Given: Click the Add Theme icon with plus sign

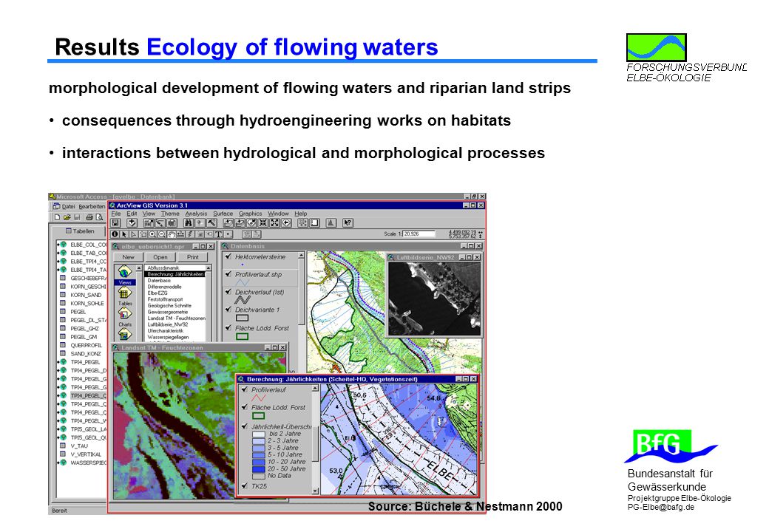Looking at the screenshot, I should [132, 223].
